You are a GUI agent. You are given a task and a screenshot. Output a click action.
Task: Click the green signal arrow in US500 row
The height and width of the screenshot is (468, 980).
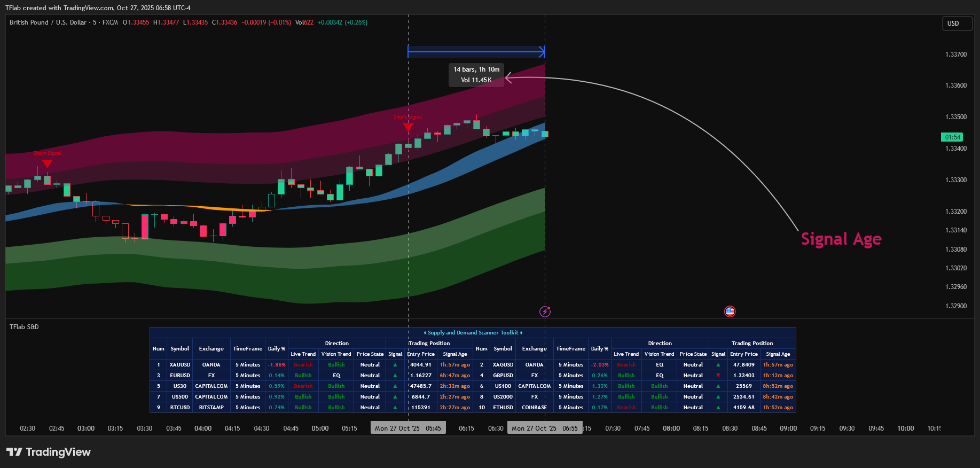(395, 397)
